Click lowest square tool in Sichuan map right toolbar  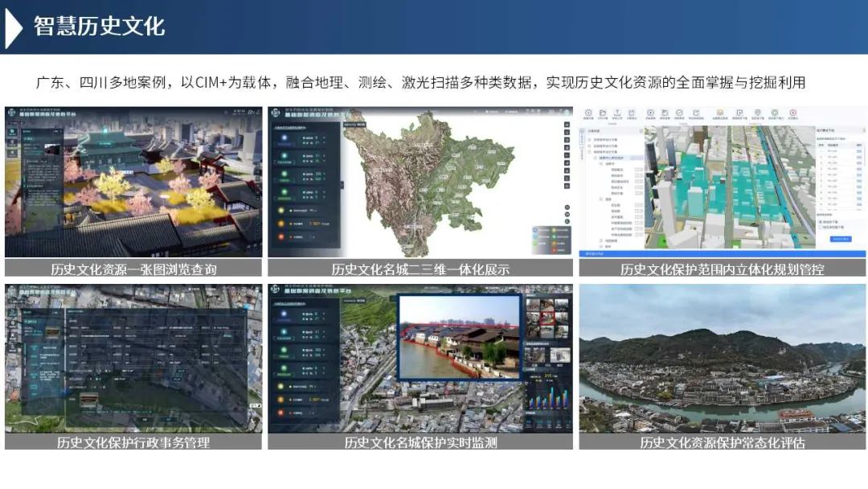[567, 186]
